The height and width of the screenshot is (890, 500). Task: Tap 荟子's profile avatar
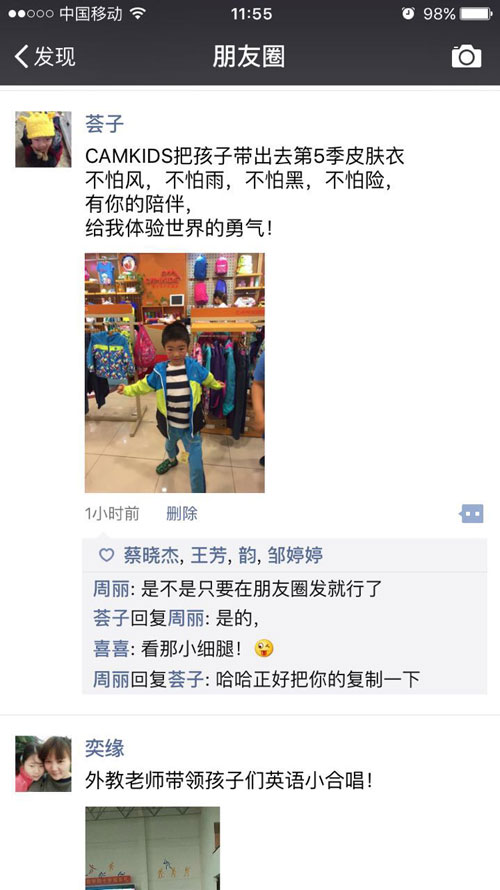[x=43, y=139]
